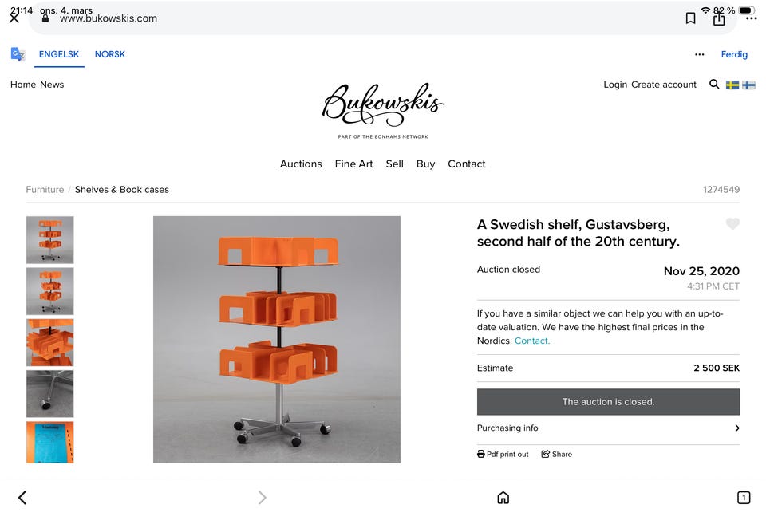Screen dimensions: 766x532
Task: Open the Google Translate icon
Action: (x=17, y=53)
